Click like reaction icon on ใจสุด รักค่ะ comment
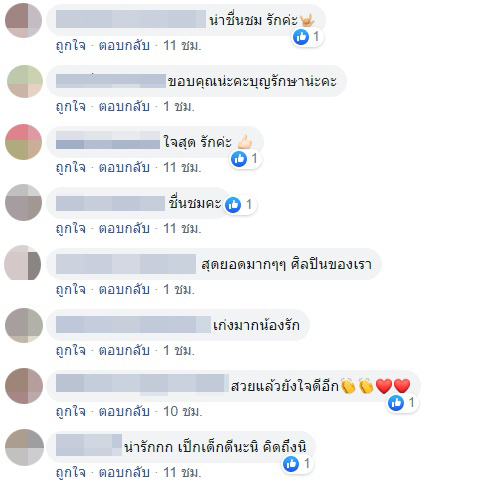491x491 pixels. pos(239,159)
